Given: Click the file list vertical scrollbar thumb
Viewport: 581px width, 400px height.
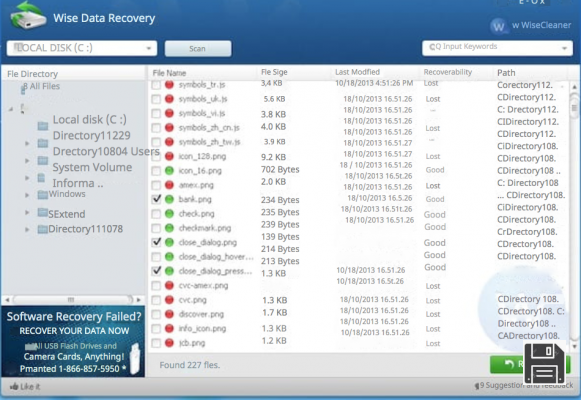Looking at the screenshot, I should (574, 106).
